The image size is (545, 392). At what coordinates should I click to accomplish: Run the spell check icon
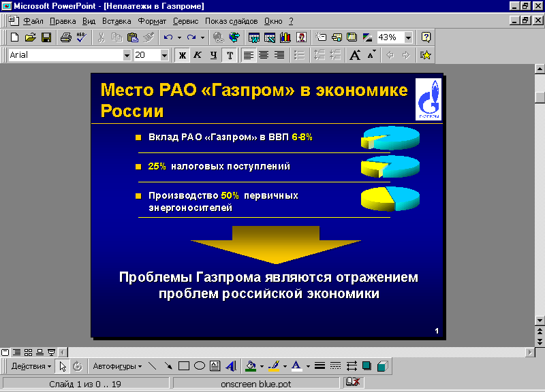point(82,37)
